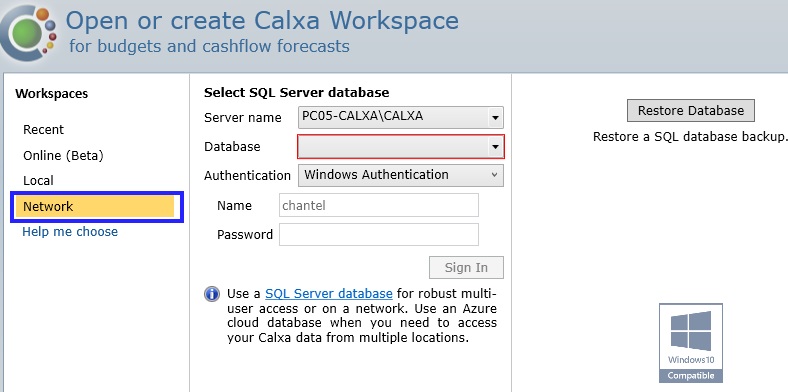This screenshot has width=788, height=392.
Task: Click the Open or create Calxa Workspace title
Action: [262, 21]
